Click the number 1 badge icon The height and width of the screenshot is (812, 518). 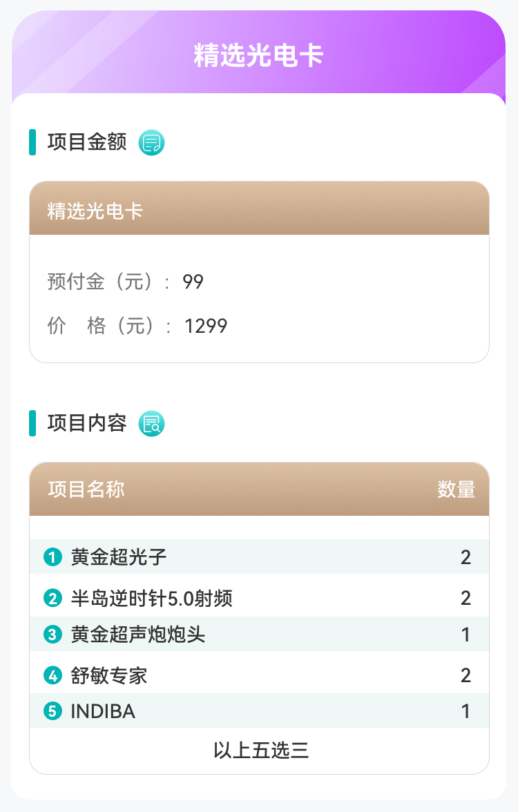(52, 557)
